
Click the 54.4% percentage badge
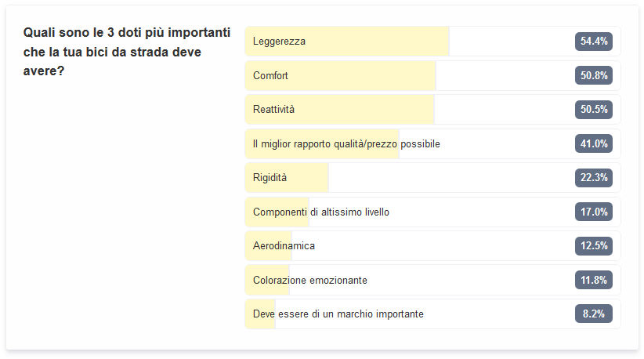pos(593,42)
